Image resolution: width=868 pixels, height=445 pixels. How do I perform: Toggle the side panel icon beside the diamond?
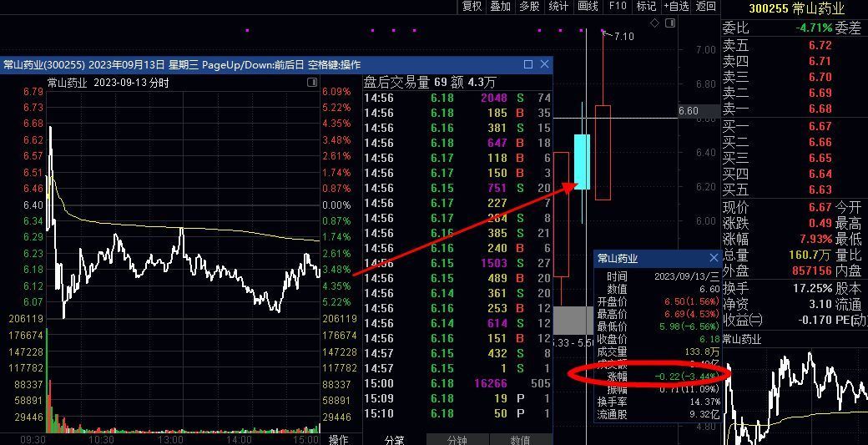click(669, 23)
